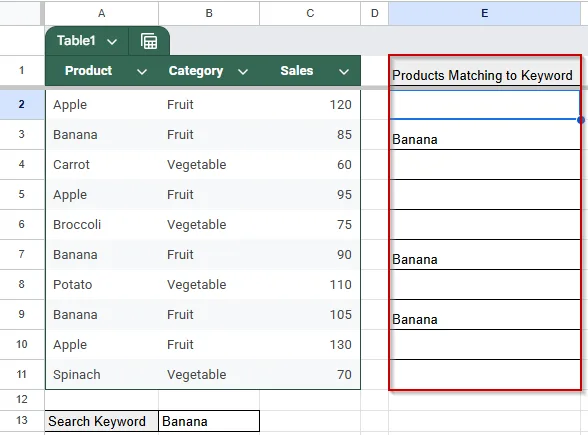Click the Product header cell text
Screen dimensions: 588x435
(88, 70)
